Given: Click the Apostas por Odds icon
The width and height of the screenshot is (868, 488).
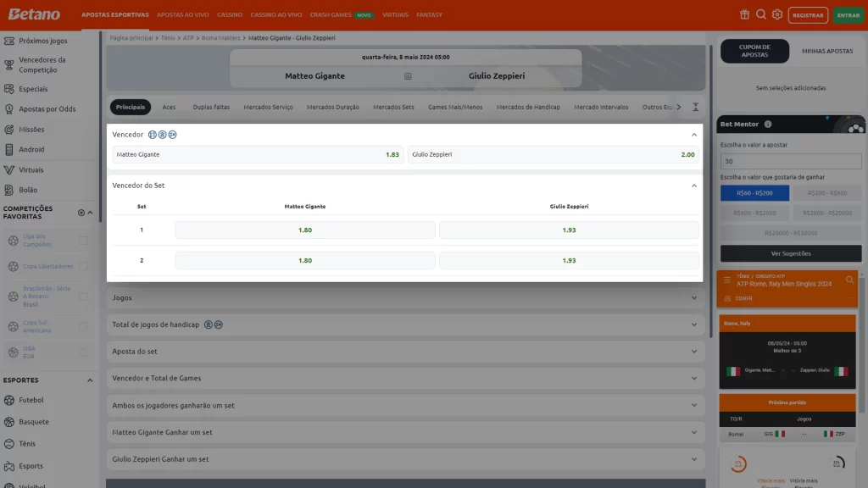Looking at the screenshot, I should point(8,109).
